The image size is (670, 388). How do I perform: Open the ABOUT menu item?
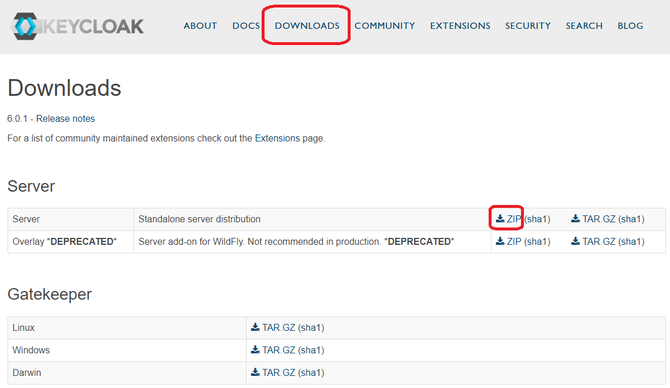[200, 26]
